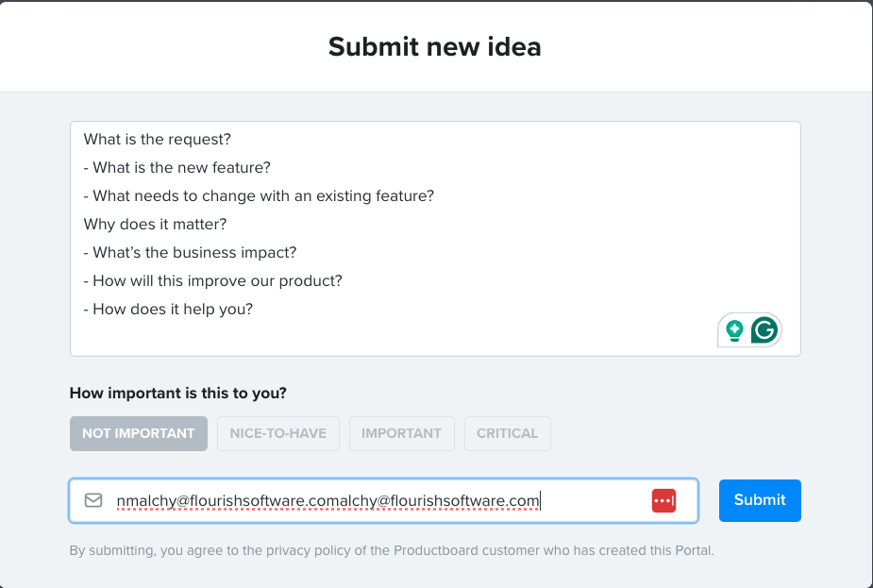Place cursor on 'Why does it matter?' line
This screenshot has width=873, height=588.
pos(155,225)
